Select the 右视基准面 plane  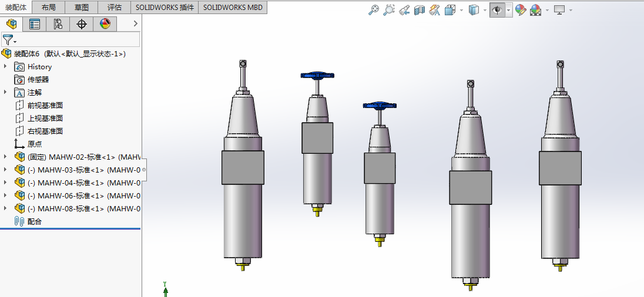(45, 131)
